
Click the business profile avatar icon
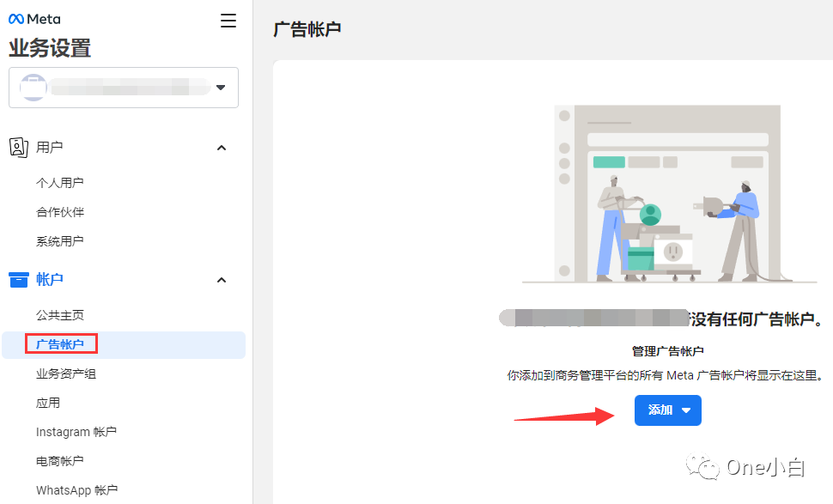tap(33, 87)
